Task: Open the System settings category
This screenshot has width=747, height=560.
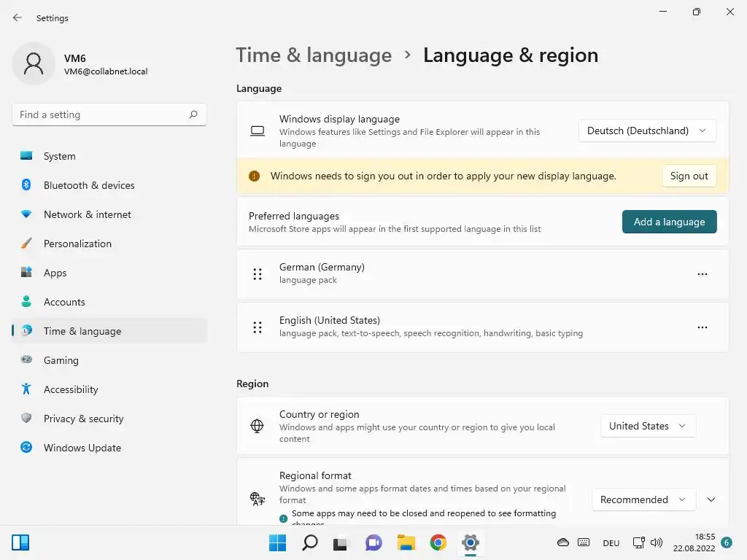Action: pyautogui.click(x=109, y=156)
